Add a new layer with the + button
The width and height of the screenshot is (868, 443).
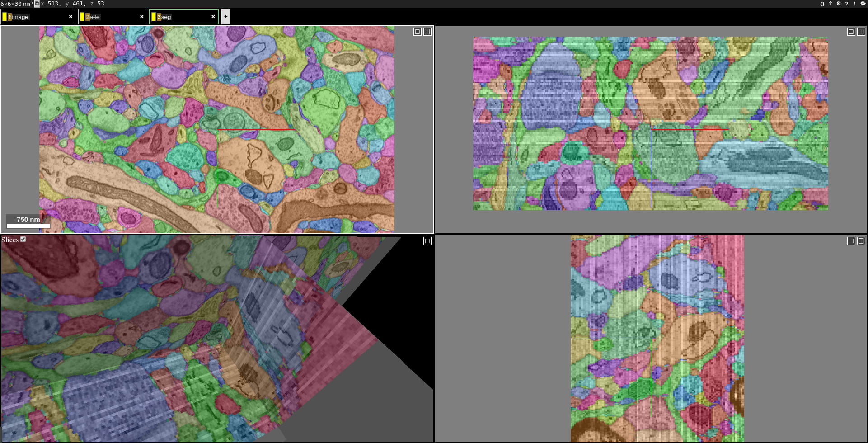click(x=225, y=17)
